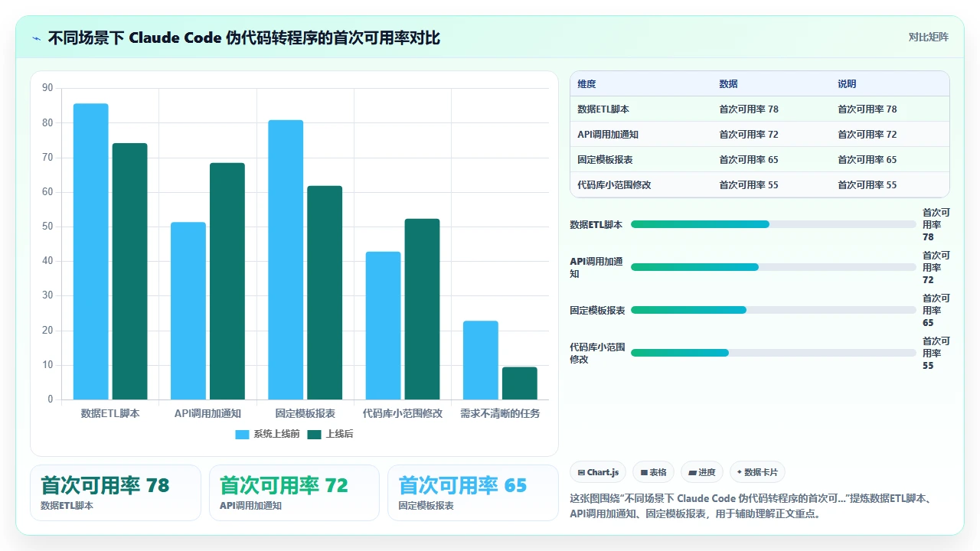Click the dark green 上线后 bar for 代码库小范围修改
980x551 pixels.
[422, 309]
